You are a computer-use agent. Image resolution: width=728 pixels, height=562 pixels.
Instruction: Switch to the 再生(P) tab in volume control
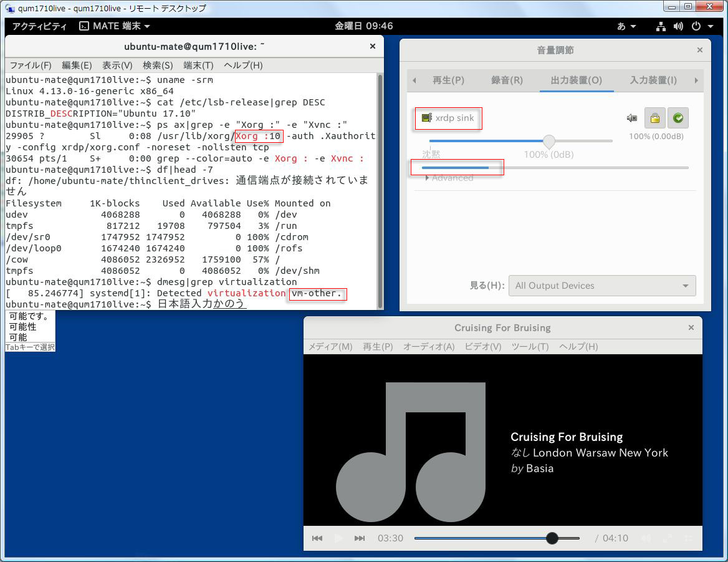point(449,80)
